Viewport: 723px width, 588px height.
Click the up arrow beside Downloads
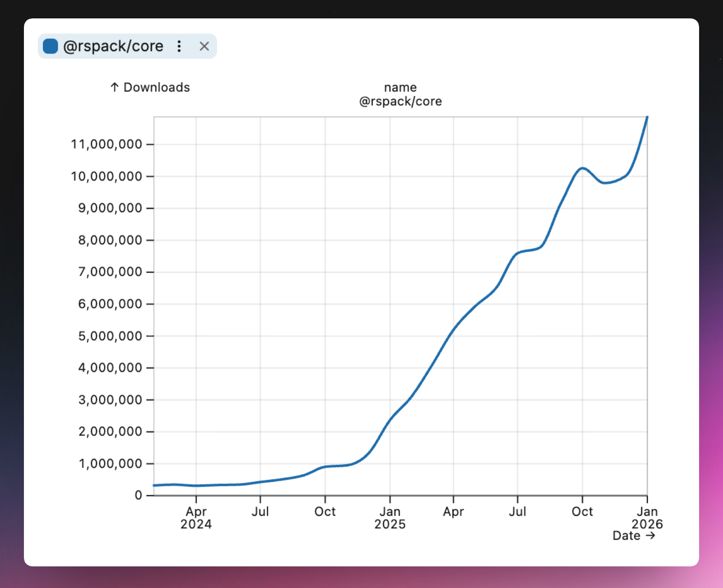pyautogui.click(x=115, y=87)
